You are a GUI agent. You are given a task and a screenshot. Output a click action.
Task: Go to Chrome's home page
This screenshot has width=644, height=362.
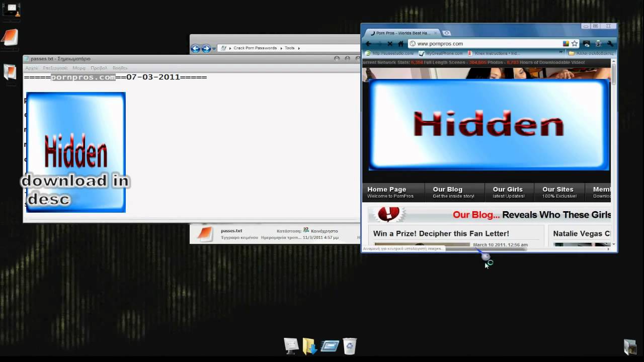400,44
